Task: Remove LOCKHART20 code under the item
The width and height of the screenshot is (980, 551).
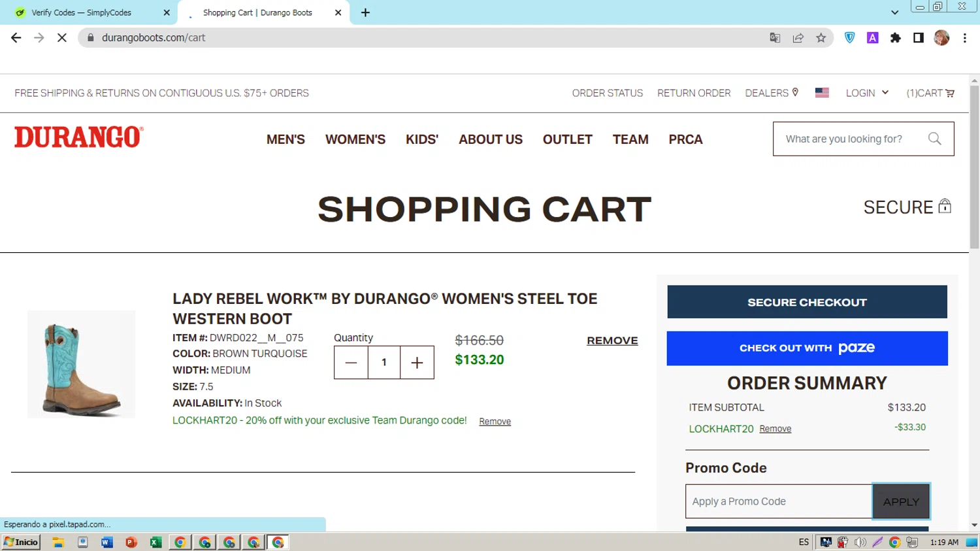Action: [x=495, y=422]
